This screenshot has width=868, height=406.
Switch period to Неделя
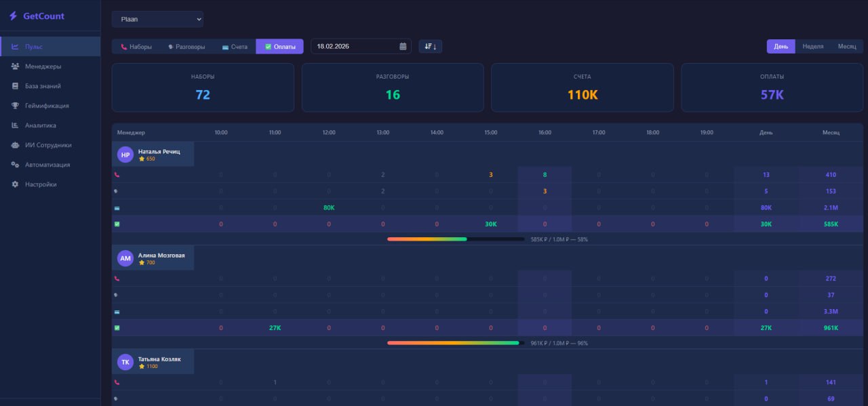[x=812, y=47]
